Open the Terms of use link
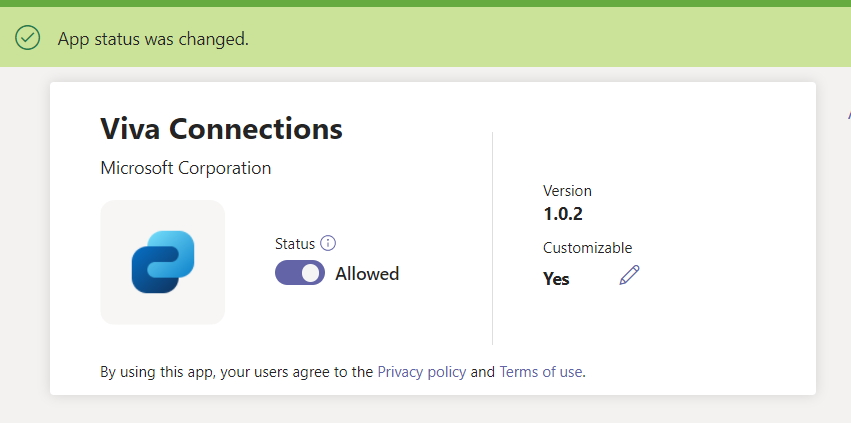 pyautogui.click(x=541, y=372)
